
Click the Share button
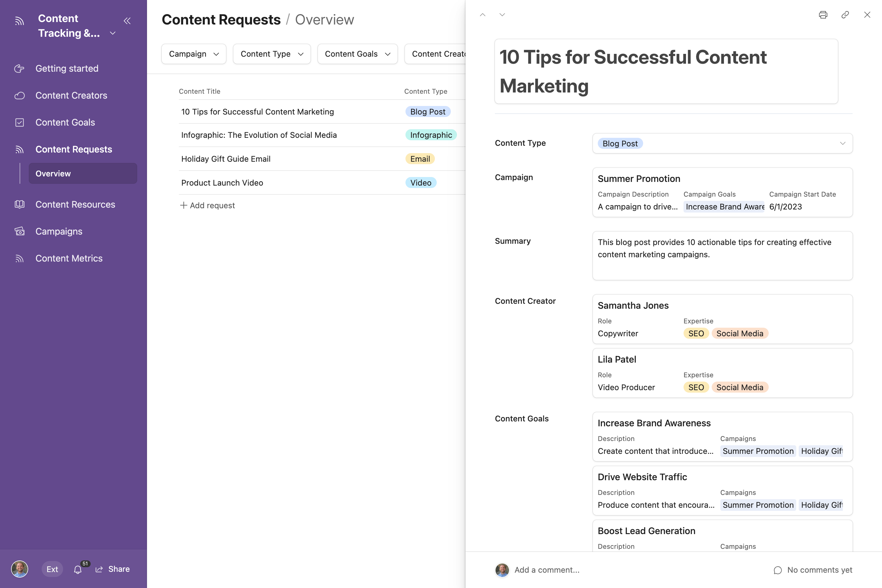(x=113, y=569)
